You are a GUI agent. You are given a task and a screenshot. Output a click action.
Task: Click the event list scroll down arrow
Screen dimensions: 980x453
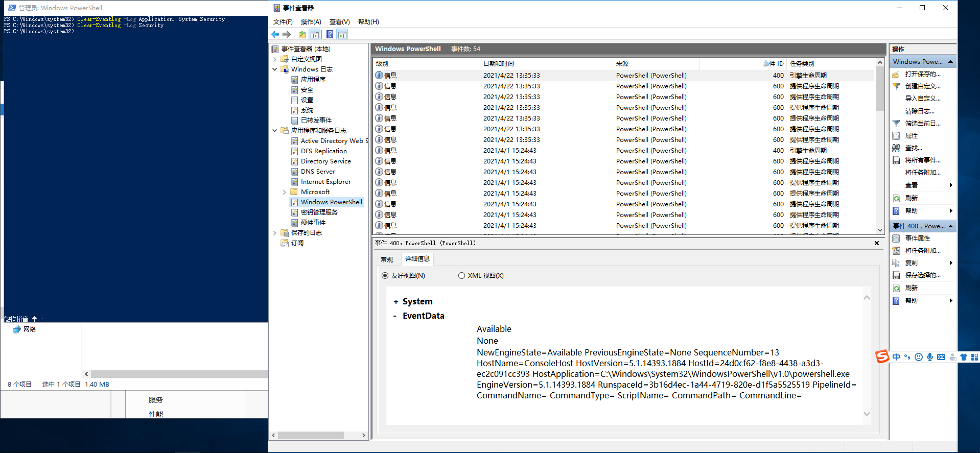tap(880, 230)
